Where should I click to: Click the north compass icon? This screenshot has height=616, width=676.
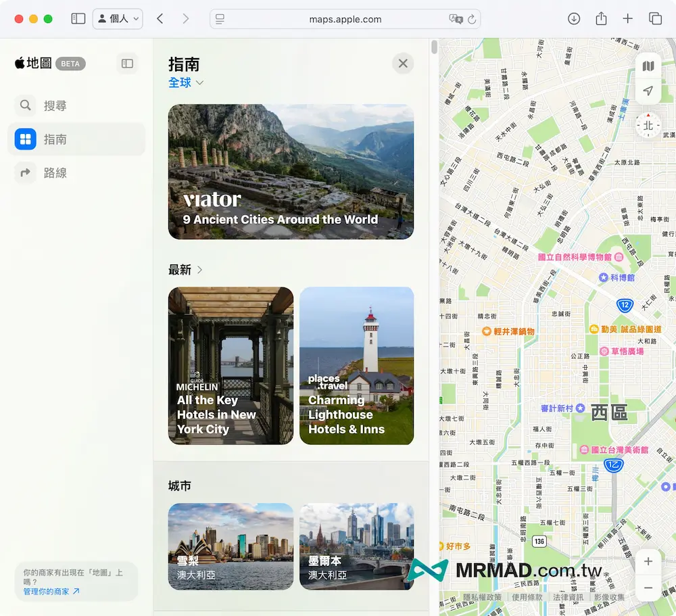648,125
